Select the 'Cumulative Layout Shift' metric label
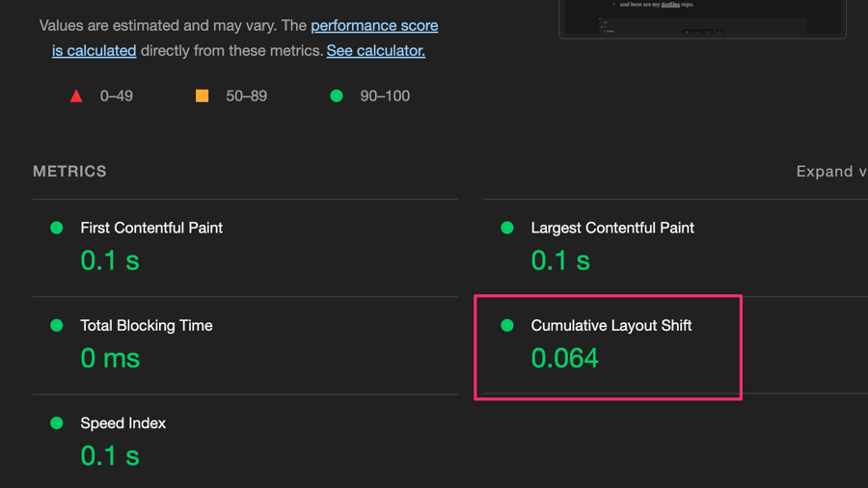Screen dimensions: 868x488 (x=611, y=325)
